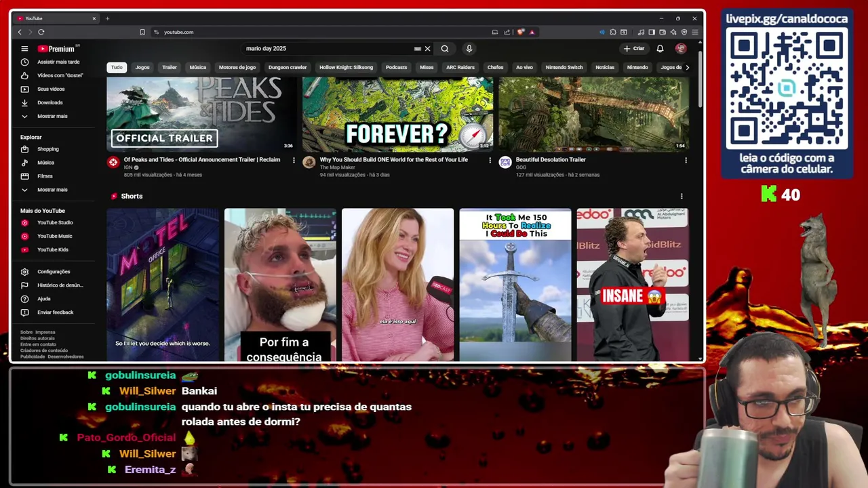Bookmark this page via bookmark icon
This screenshot has width=868, height=488.
142,32
